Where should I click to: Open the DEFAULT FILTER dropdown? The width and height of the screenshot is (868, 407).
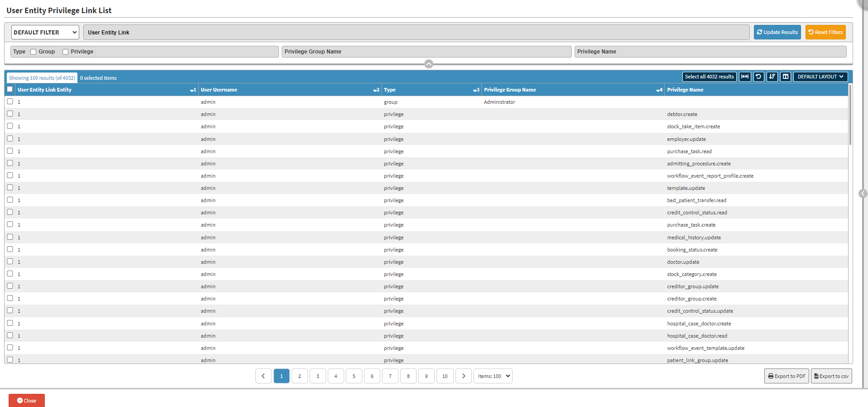pos(45,32)
